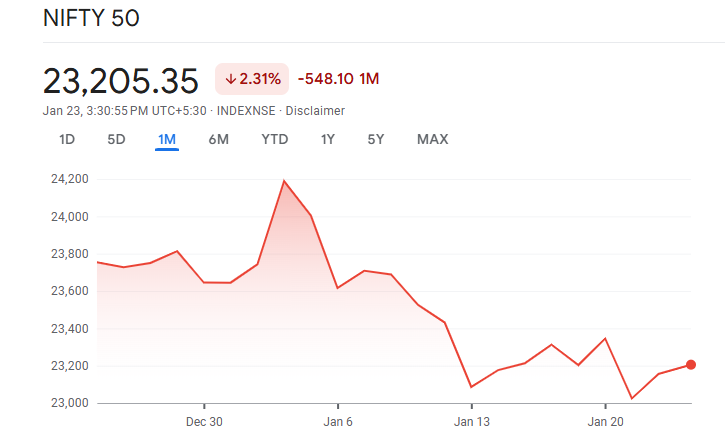Select the 1D time range tab
The image size is (725, 443).
(x=67, y=139)
